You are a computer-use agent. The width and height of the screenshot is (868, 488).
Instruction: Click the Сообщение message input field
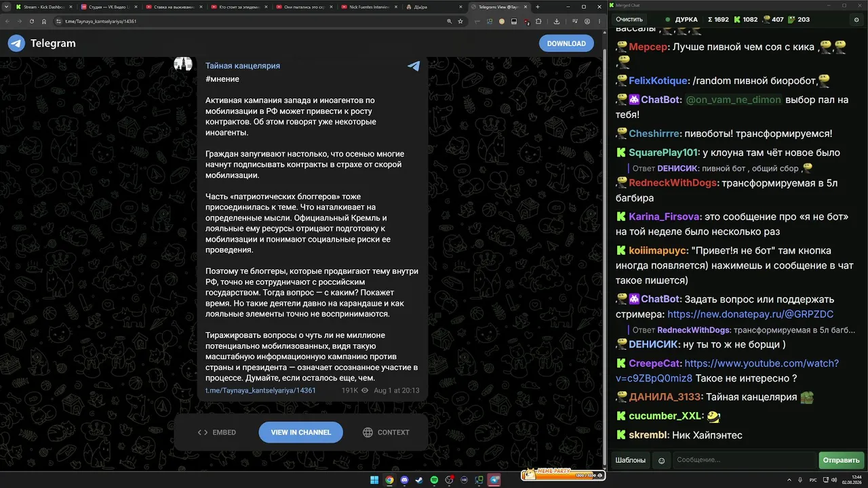tap(745, 460)
